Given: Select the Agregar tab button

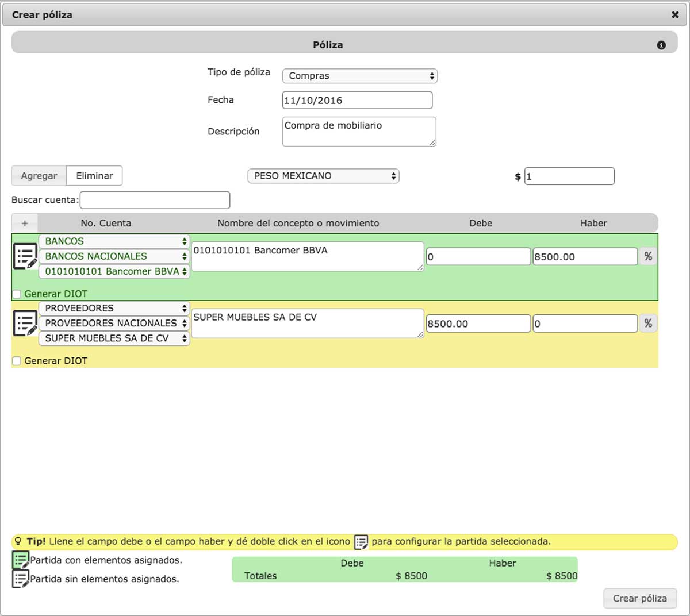Looking at the screenshot, I should tap(39, 176).
